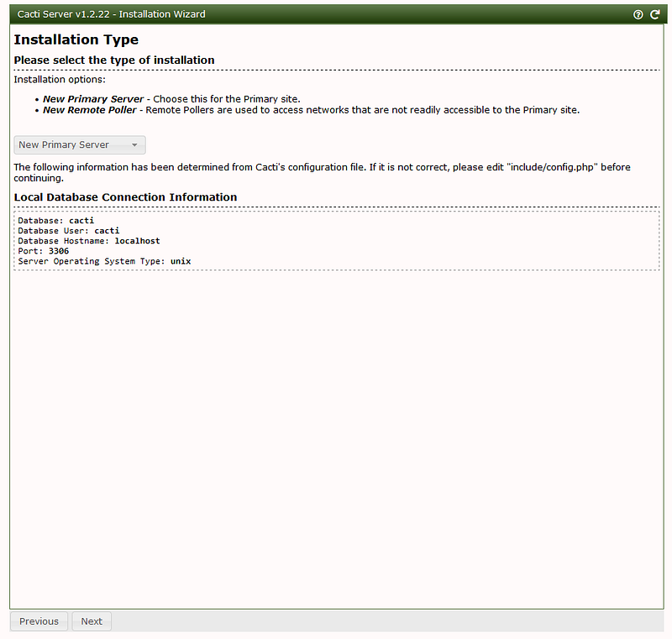672x639 pixels.
Task: Click the 'New Primary Server' bullet description
Action: [x=171, y=99]
